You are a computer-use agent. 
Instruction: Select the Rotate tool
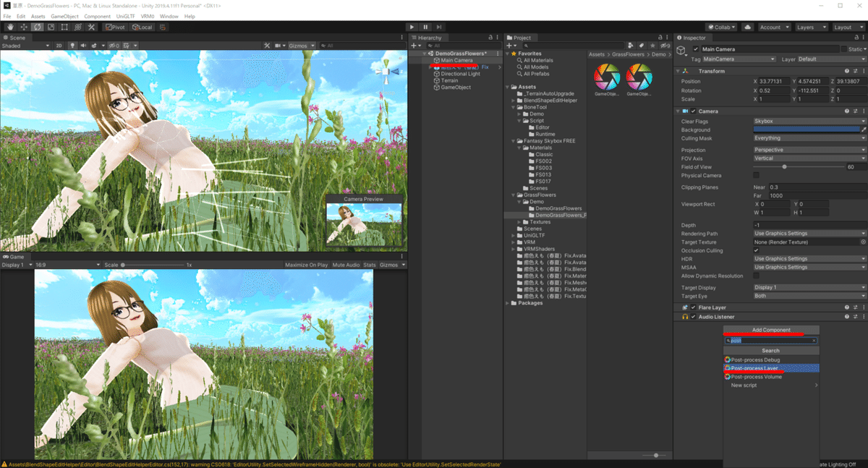(38, 27)
